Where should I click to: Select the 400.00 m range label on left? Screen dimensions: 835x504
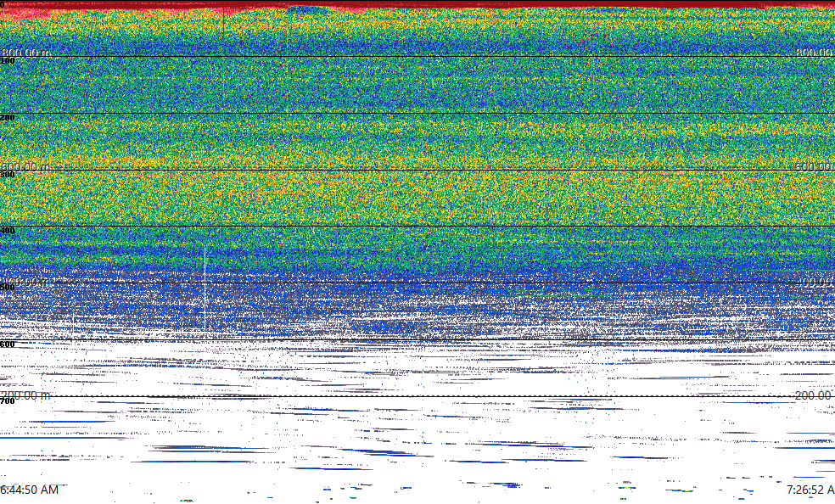(x=26, y=281)
